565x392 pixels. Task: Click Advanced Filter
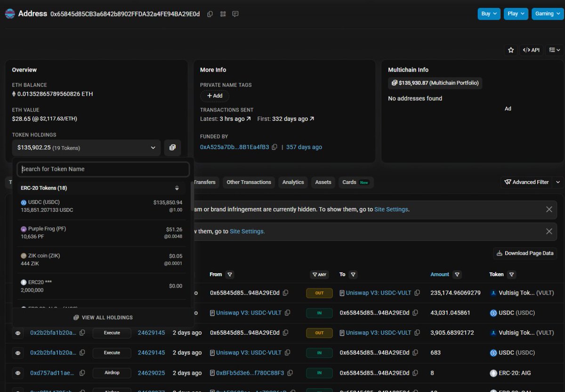(x=526, y=182)
